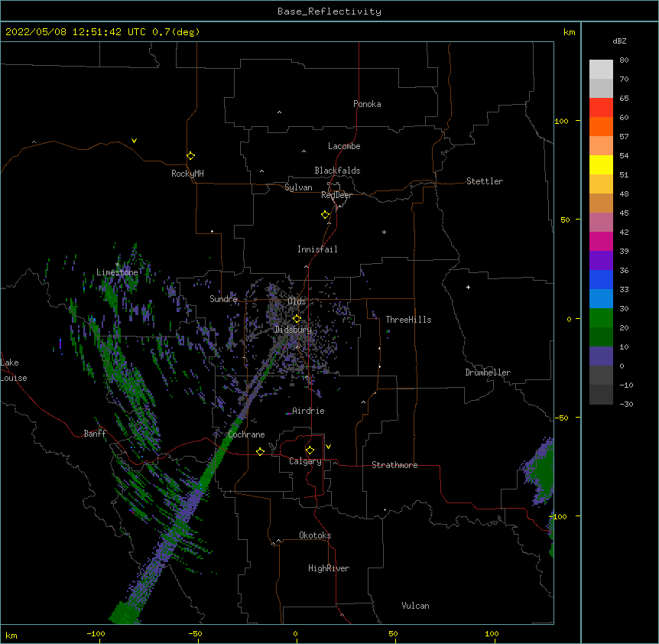The width and height of the screenshot is (659, 644).
Task: Click the 50 tick on bottom axis
Action: [x=393, y=633]
